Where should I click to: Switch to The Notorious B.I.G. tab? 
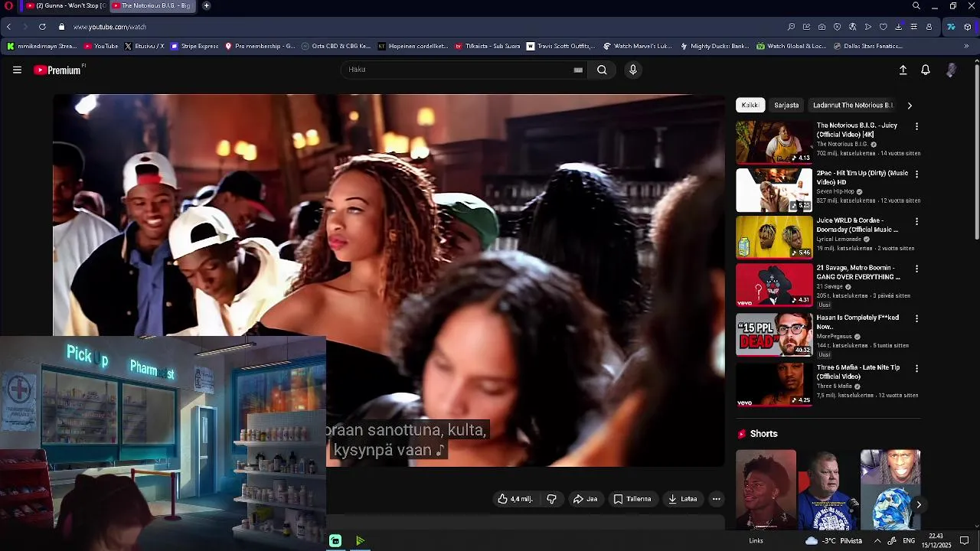(151, 5)
